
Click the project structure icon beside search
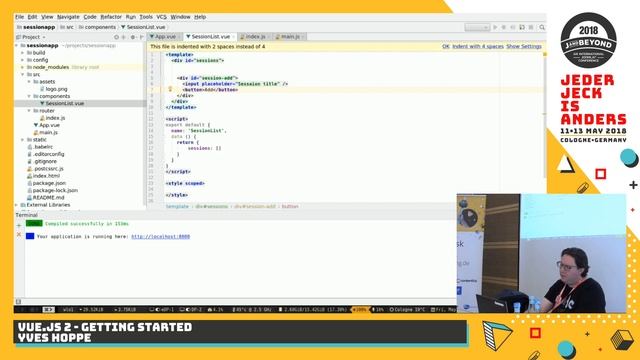[522, 27]
